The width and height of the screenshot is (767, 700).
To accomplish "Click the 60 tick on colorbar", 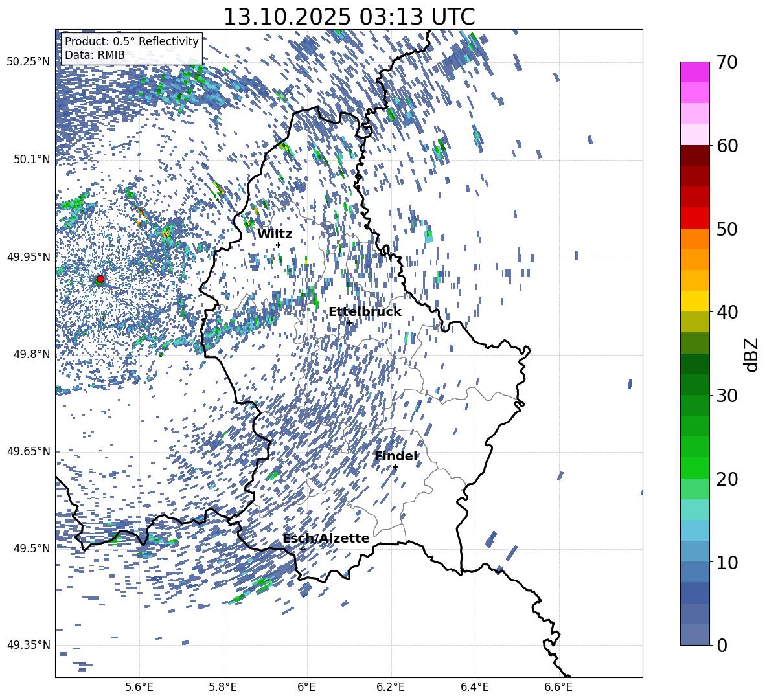I will pos(727,146).
